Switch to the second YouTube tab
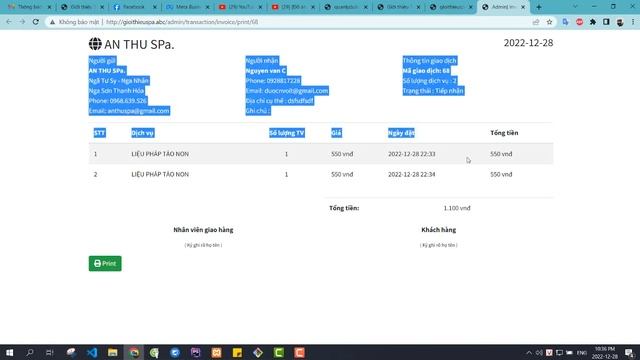 point(293,7)
